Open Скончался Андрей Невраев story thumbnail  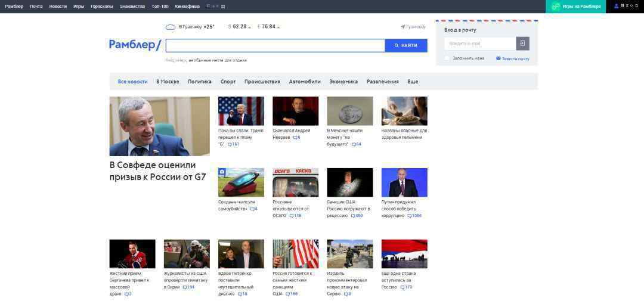[295, 111]
